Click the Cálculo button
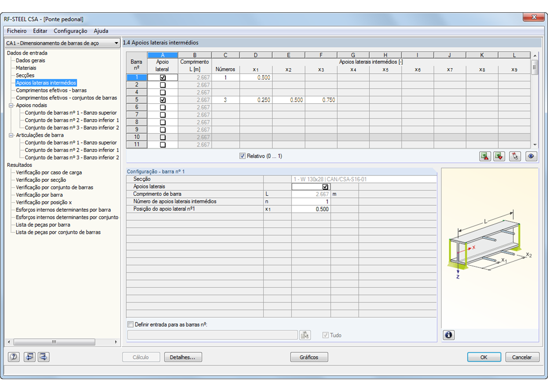The image size is (548, 392). pyautogui.click(x=141, y=357)
